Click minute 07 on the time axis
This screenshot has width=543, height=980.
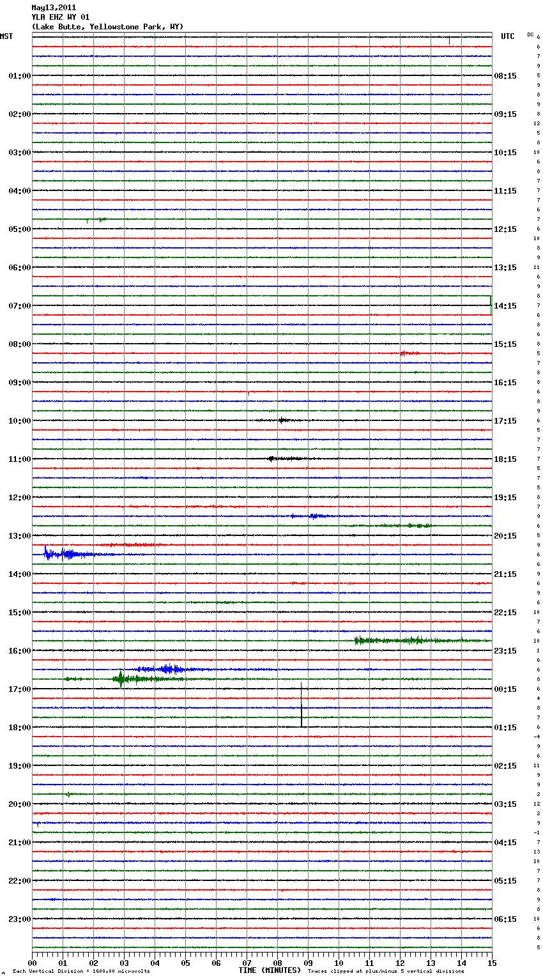point(247,963)
